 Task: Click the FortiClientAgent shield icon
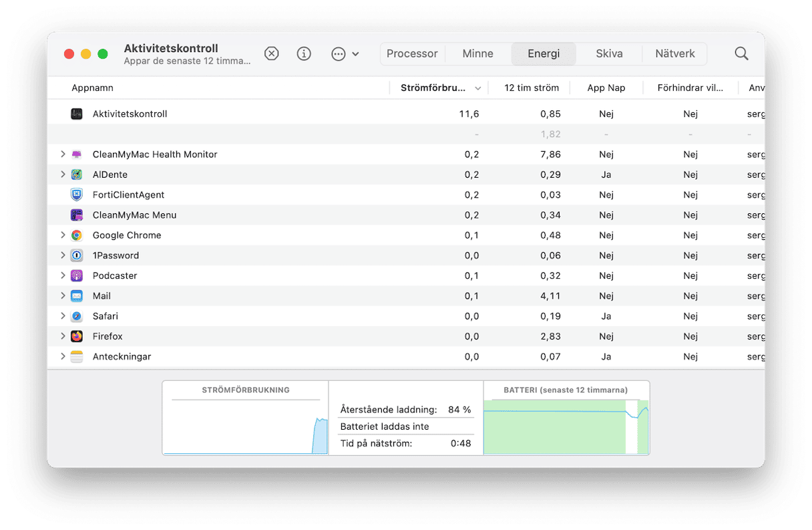(77, 195)
